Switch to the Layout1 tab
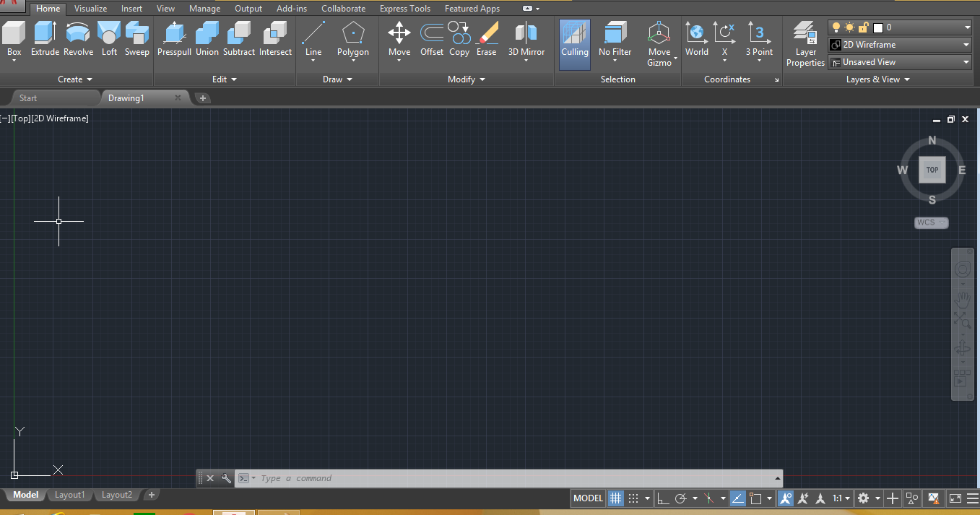 (70, 495)
